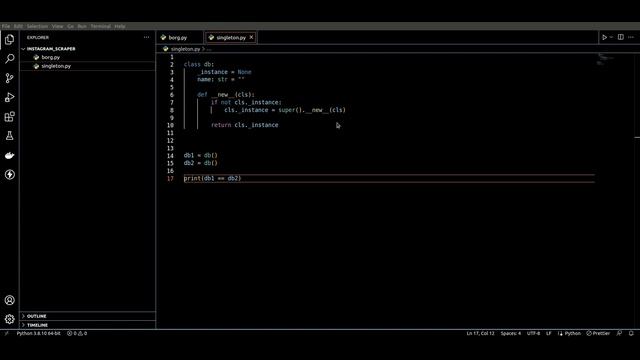Open the lightning bolt icon in the activity bar

click(x=9, y=175)
